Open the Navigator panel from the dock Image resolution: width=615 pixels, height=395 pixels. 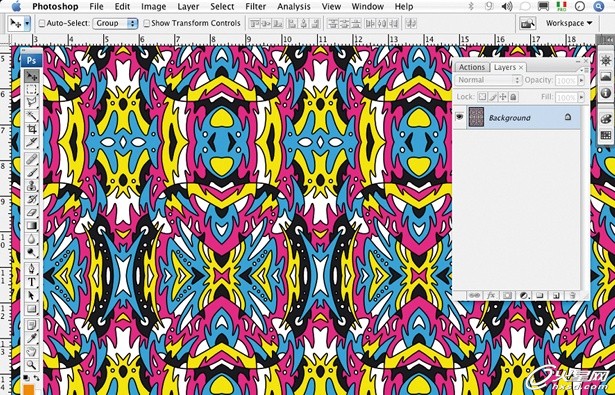click(x=606, y=61)
